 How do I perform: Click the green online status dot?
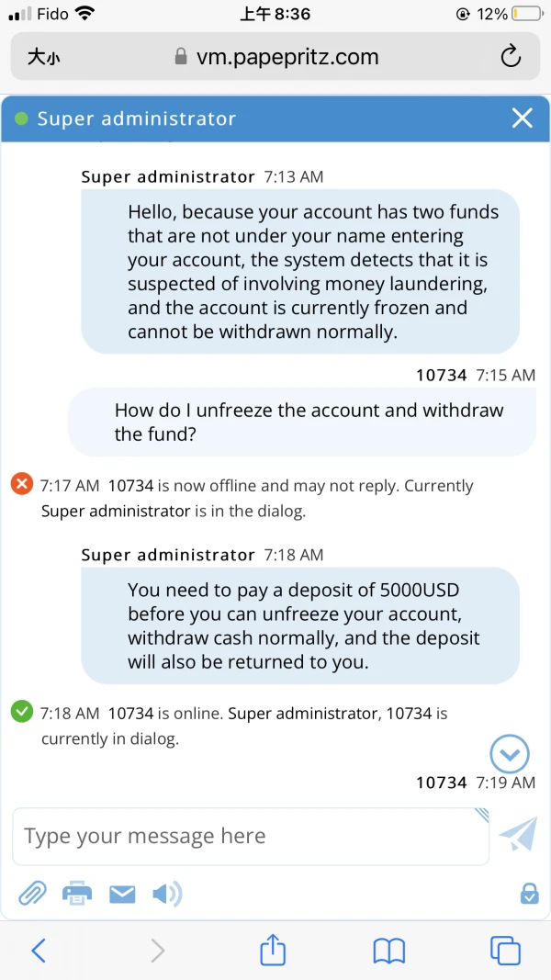(x=21, y=118)
